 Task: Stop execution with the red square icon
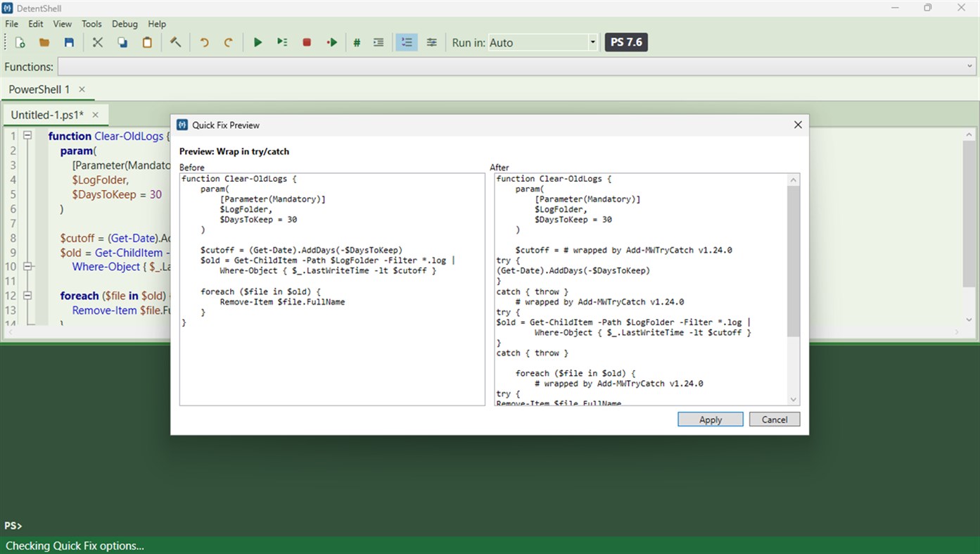coord(307,42)
